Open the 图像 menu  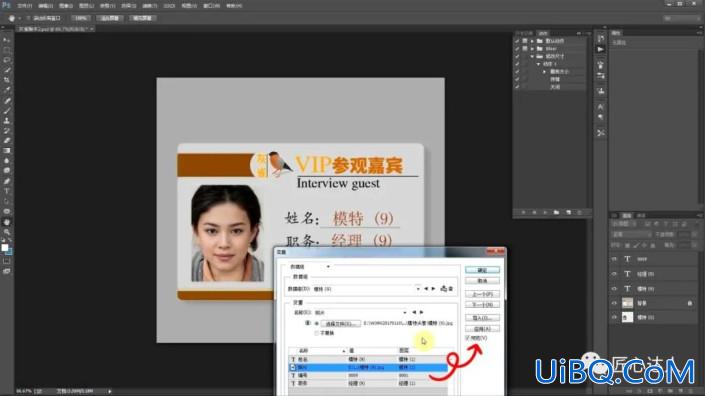(66, 6)
